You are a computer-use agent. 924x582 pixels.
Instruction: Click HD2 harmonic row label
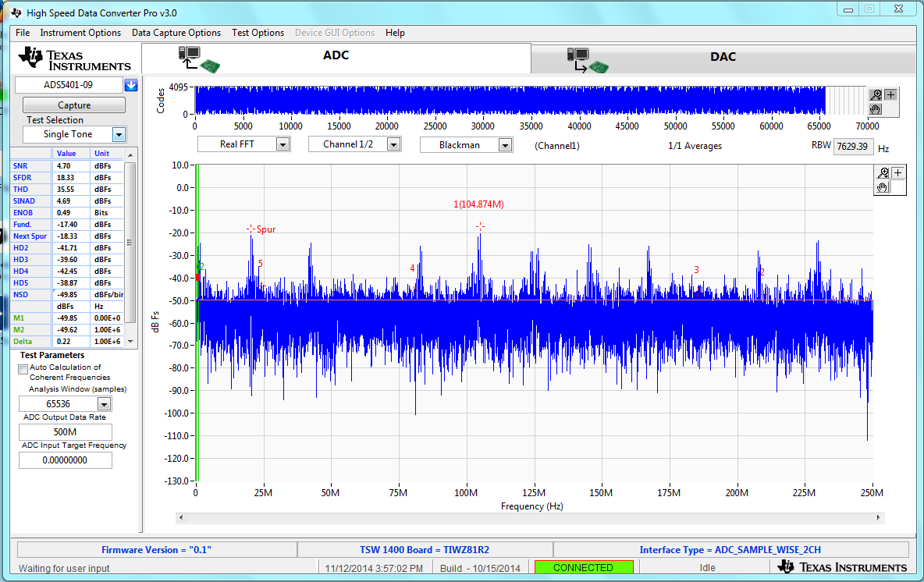20,248
